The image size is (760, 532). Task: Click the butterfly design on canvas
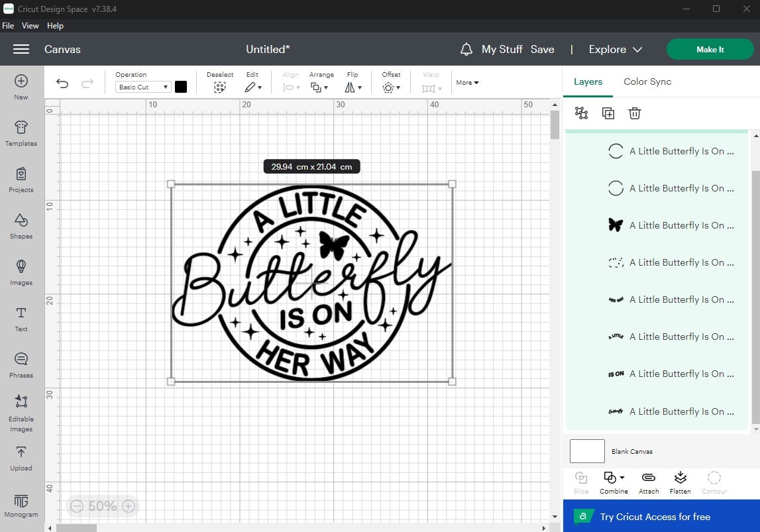[311, 282]
